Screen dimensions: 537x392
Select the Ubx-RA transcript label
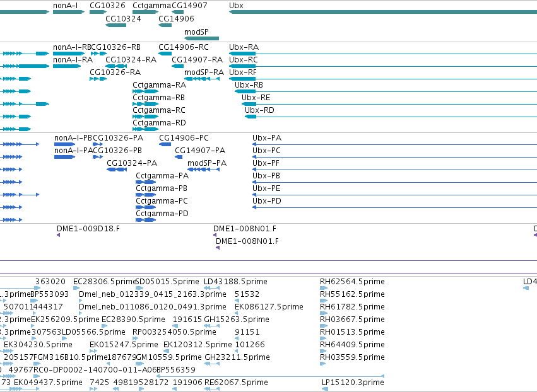[x=244, y=47]
